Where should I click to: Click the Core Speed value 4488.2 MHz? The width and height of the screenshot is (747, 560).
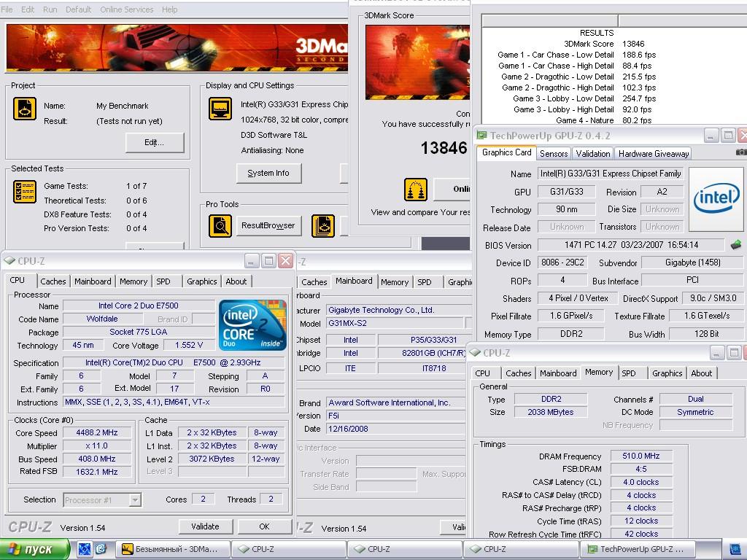coord(97,433)
